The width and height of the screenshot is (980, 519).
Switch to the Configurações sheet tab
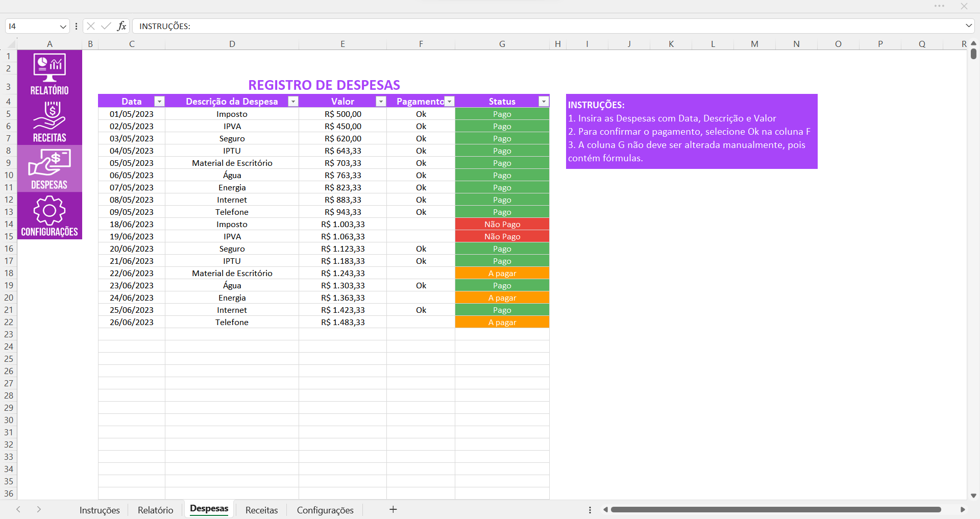click(x=325, y=510)
